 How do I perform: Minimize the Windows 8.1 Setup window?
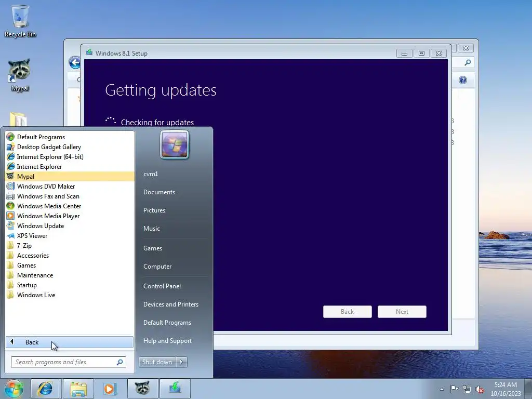point(404,54)
